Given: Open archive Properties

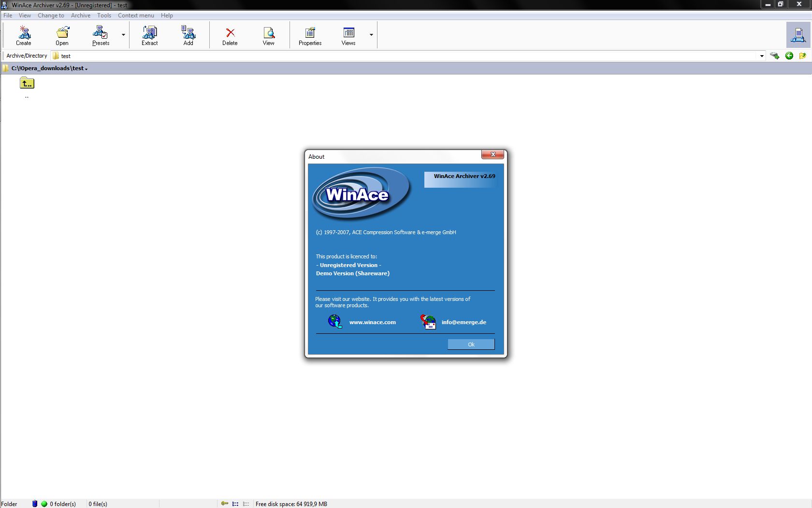Looking at the screenshot, I should [x=309, y=35].
